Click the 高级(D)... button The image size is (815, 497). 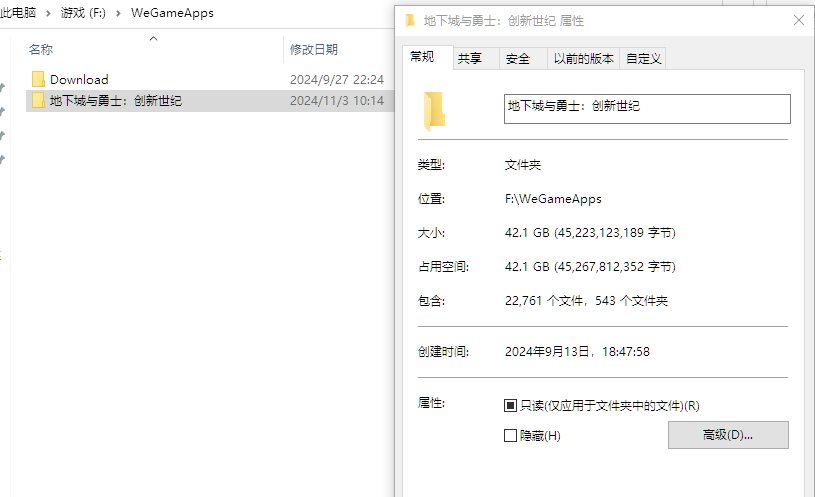(x=728, y=435)
